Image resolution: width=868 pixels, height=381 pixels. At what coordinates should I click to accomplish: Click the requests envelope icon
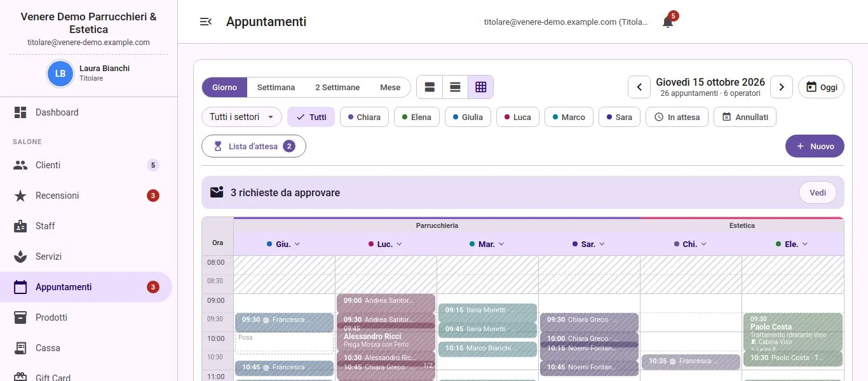217,192
